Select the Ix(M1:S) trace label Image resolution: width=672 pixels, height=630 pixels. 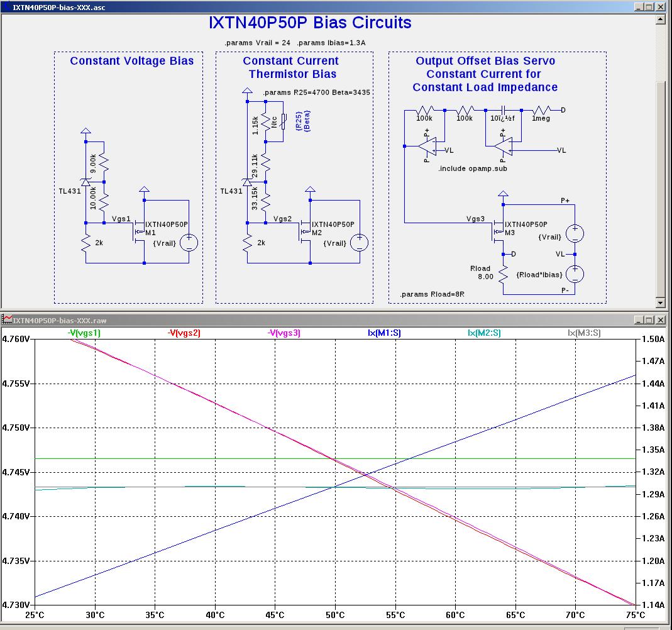point(384,333)
